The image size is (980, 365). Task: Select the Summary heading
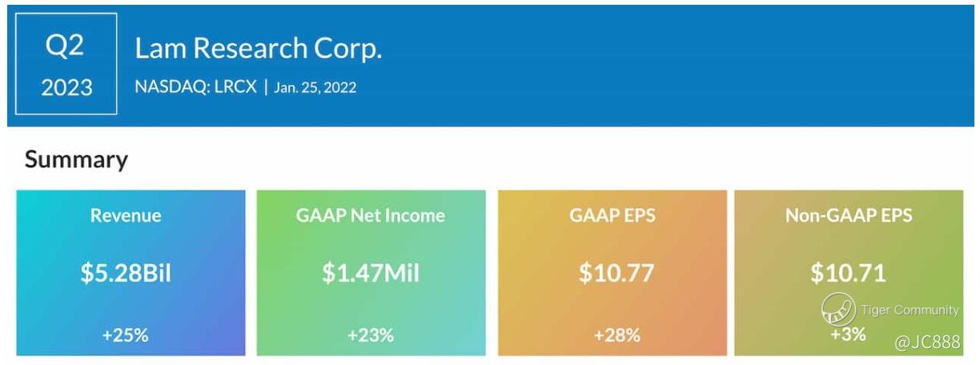(76, 159)
